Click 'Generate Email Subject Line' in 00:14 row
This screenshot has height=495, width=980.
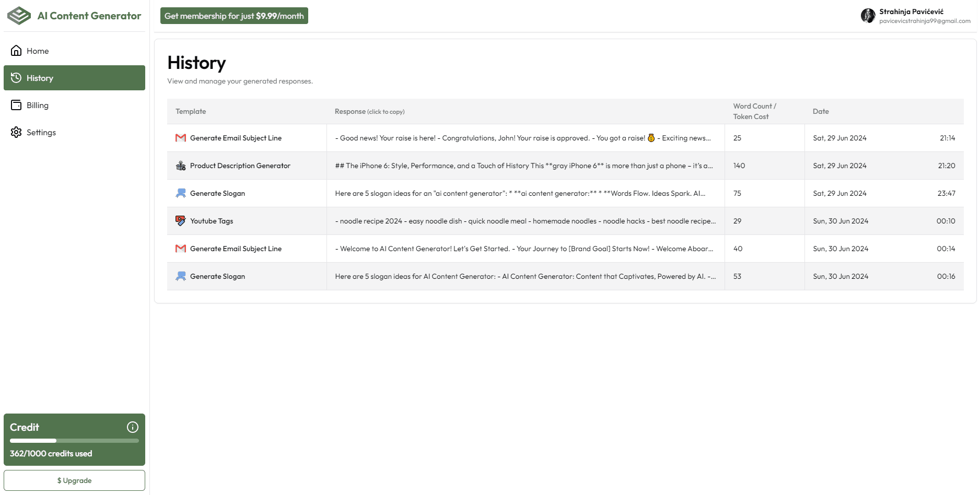point(236,249)
